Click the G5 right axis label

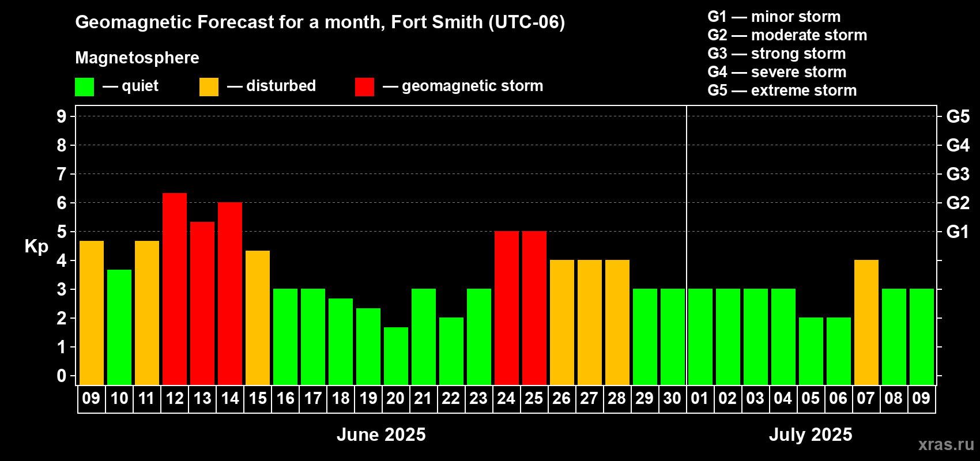pos(958,116)
